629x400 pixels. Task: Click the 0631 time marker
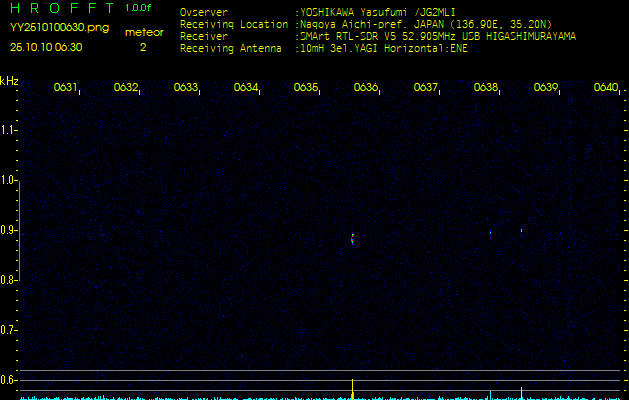click(x=65, y=87)
